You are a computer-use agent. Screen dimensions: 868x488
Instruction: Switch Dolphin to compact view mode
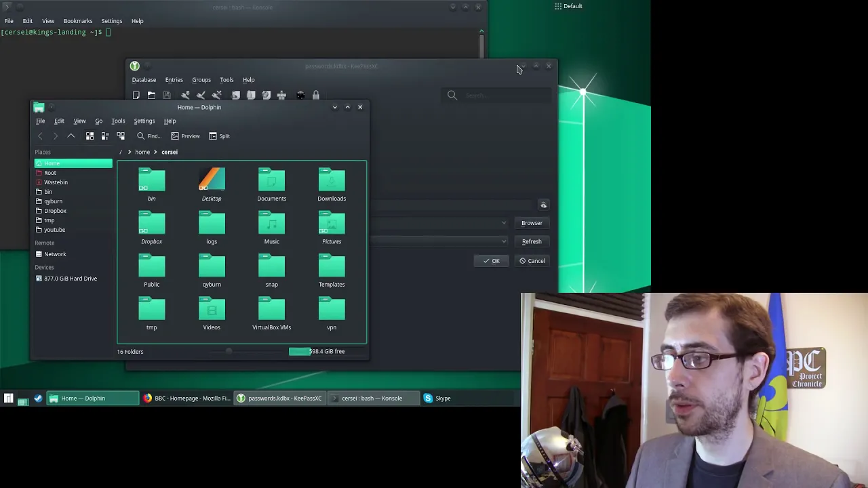click(105, 136)
